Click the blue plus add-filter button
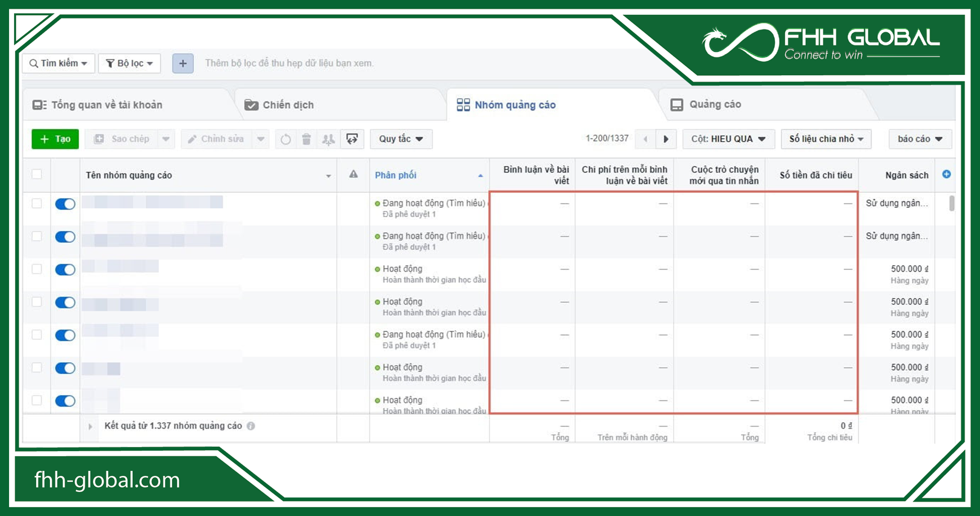This screenshot has height=516, width=980. 183,63
